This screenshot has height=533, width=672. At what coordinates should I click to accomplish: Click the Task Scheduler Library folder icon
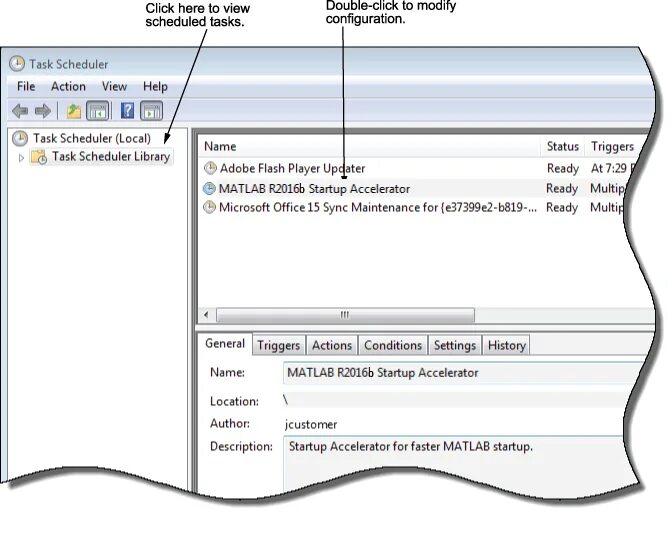[39, 157]
